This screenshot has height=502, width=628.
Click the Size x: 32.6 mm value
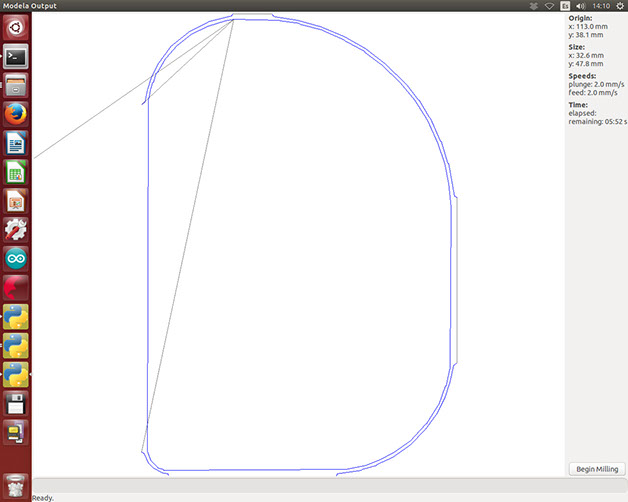coord(586,55)
